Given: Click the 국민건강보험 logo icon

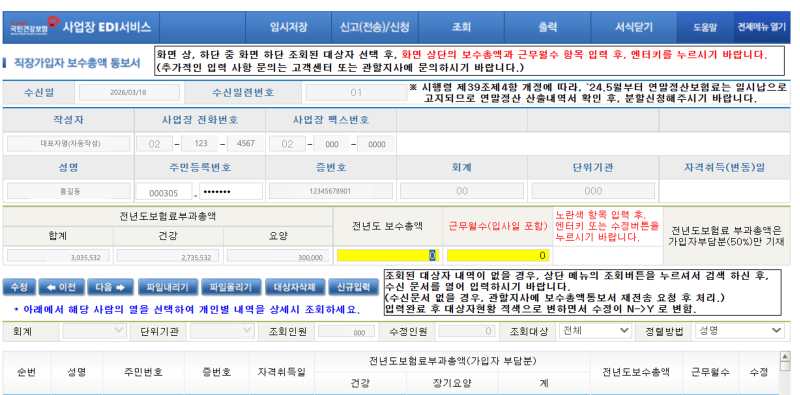Looking at the screenshot, I should (x=34, y=27).
